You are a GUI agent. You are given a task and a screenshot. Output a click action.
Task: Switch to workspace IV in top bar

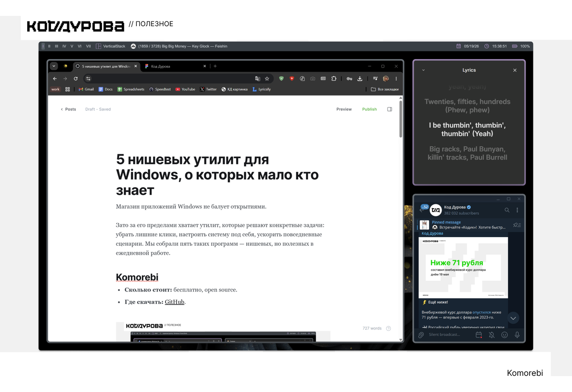click(x=64, y=46)
